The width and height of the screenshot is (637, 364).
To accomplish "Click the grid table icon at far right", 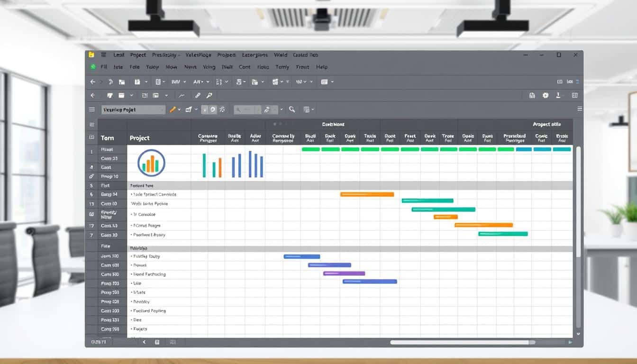I will point(575,95).
